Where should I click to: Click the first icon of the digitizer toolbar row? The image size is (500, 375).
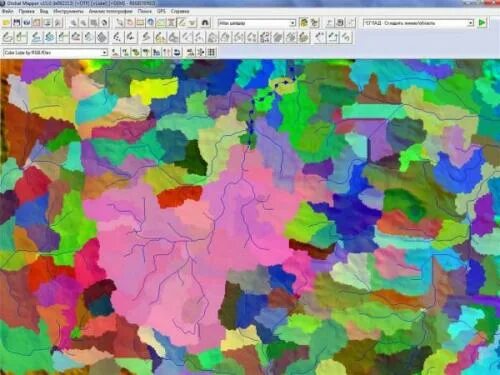click(x=7, y=37)
